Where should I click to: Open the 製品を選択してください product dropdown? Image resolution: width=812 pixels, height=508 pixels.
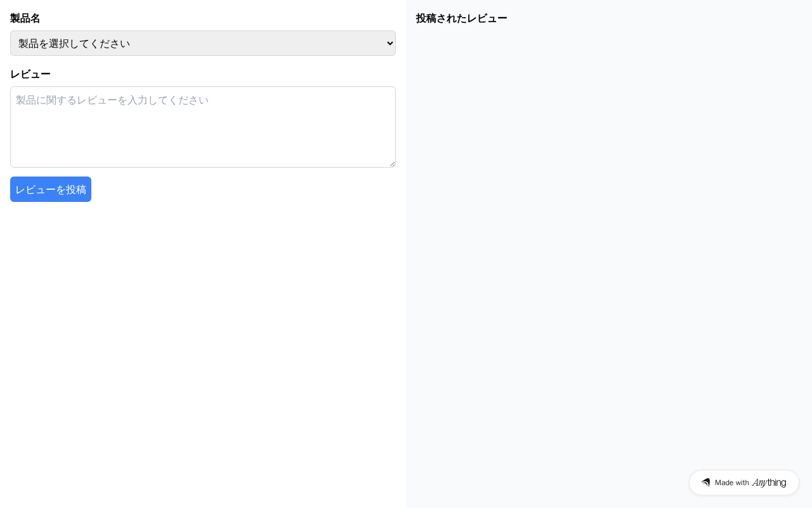point(203,43)
